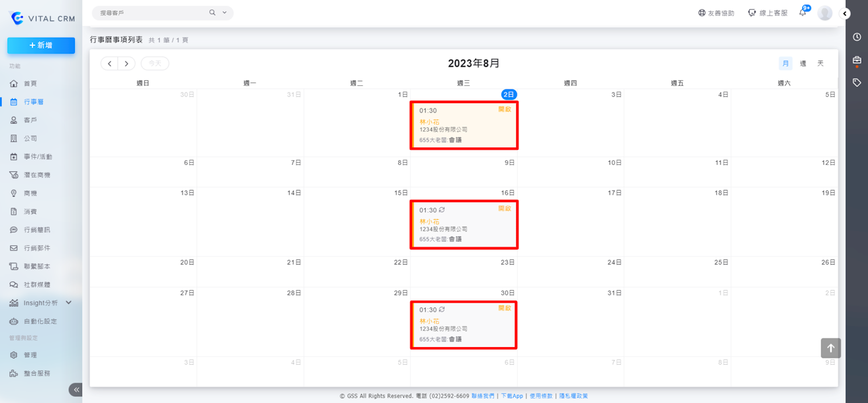Go to next month arrow
Screen dimensions: 868x403
click(x=126, y=63)
